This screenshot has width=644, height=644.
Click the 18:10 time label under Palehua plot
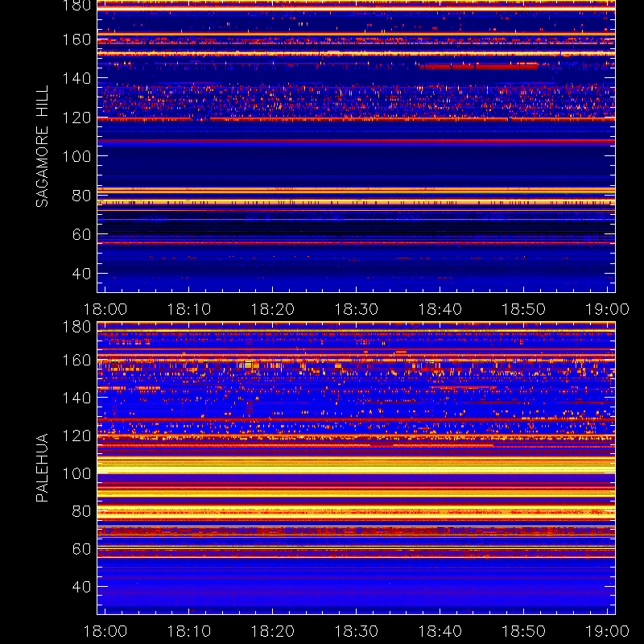[x=189, y=631]
